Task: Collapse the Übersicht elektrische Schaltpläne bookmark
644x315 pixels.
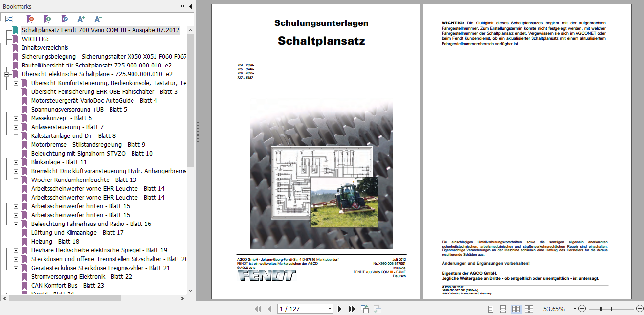Action: pyautogui.click(x=7, y=74)
